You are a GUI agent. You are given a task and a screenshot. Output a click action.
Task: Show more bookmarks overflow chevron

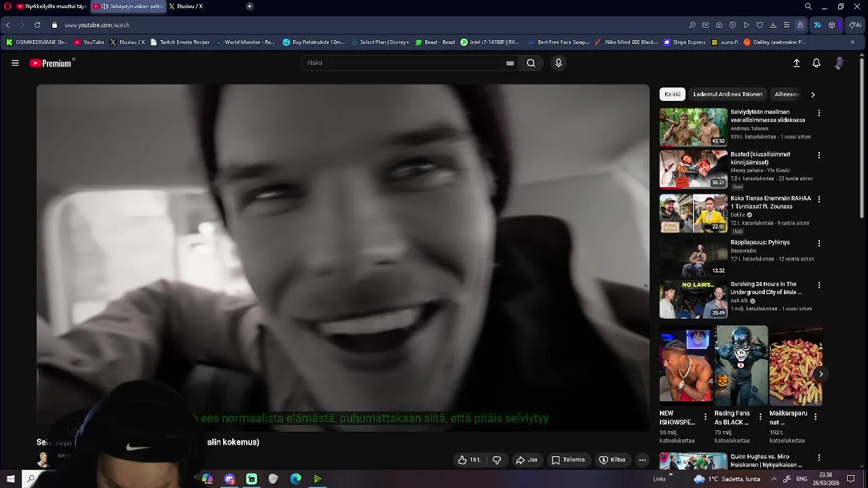point(852,42)
